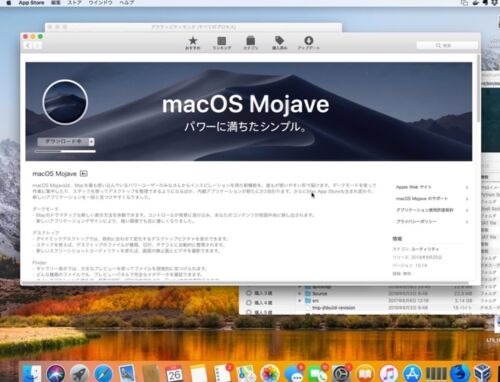Open VirtualBox cube icon in Dock
Image resolution: width=500 pixels, height=382 pixels.
482,373
